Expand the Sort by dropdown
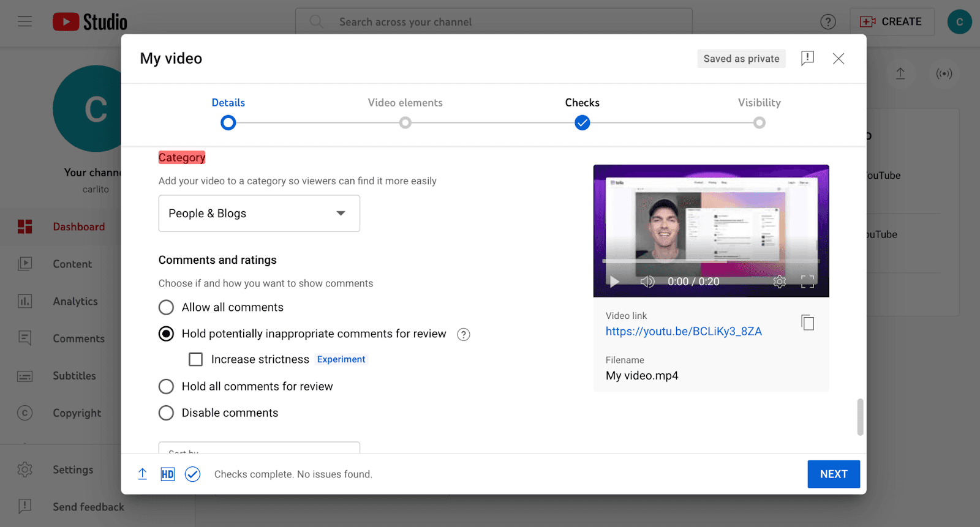 pos(259,448)
